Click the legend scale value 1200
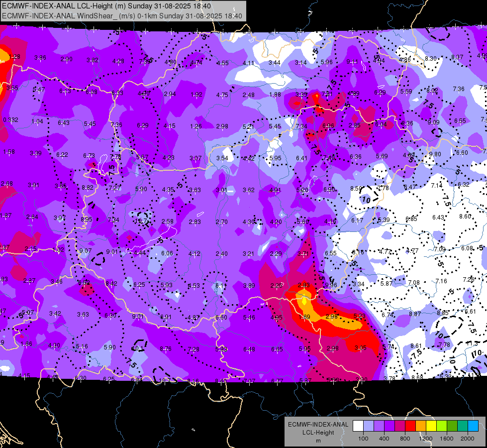Screen dimensions: 487x448 pyautogui.click(x=426, y=439)
